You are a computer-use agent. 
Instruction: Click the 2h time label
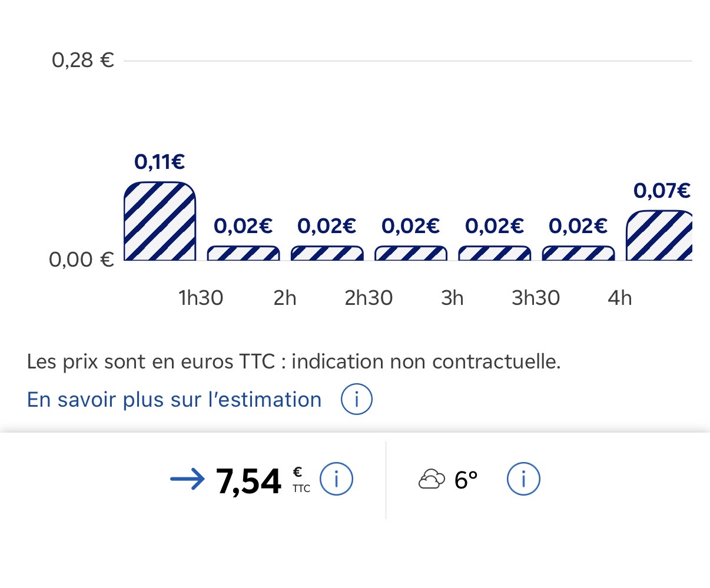[x=285, y=298]
